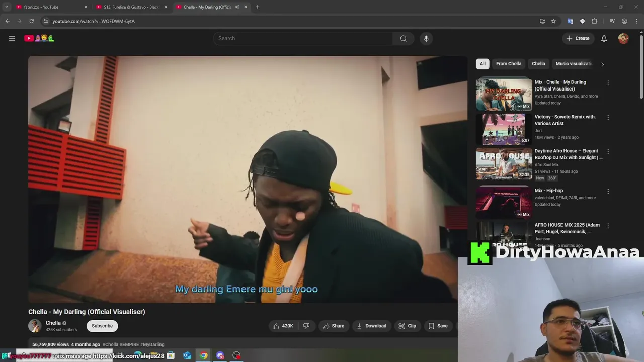Open Discord from the taskbar

(x=220, y=355)
